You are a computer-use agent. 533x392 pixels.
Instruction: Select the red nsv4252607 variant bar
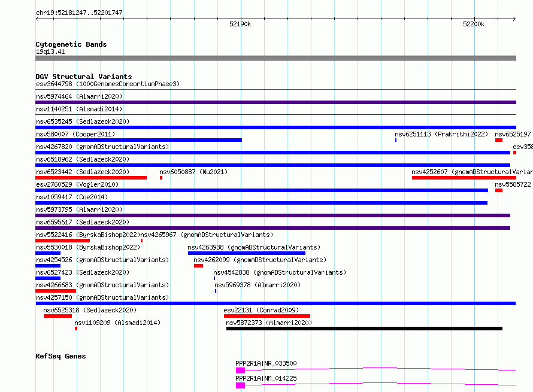(x=464, y=178)
